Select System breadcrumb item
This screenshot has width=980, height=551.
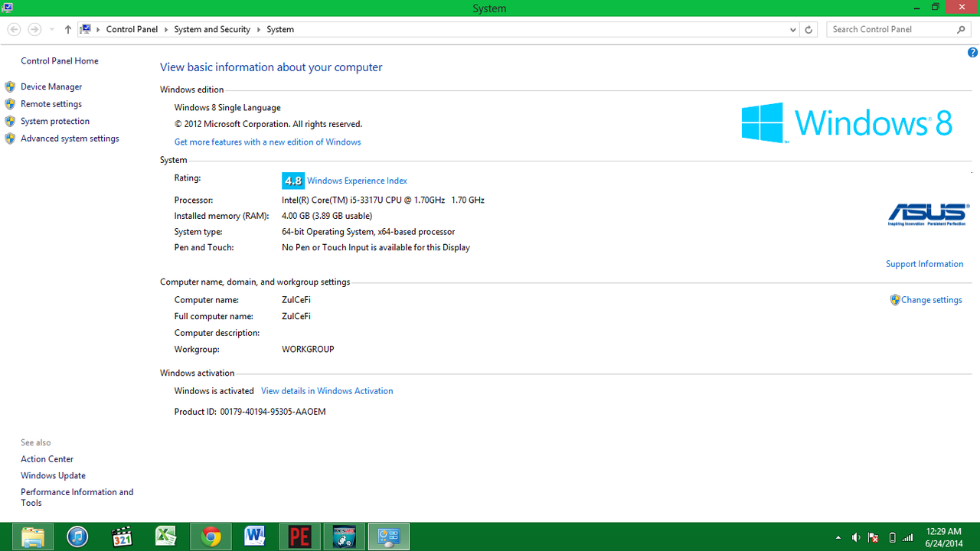[x=280, y=29]
